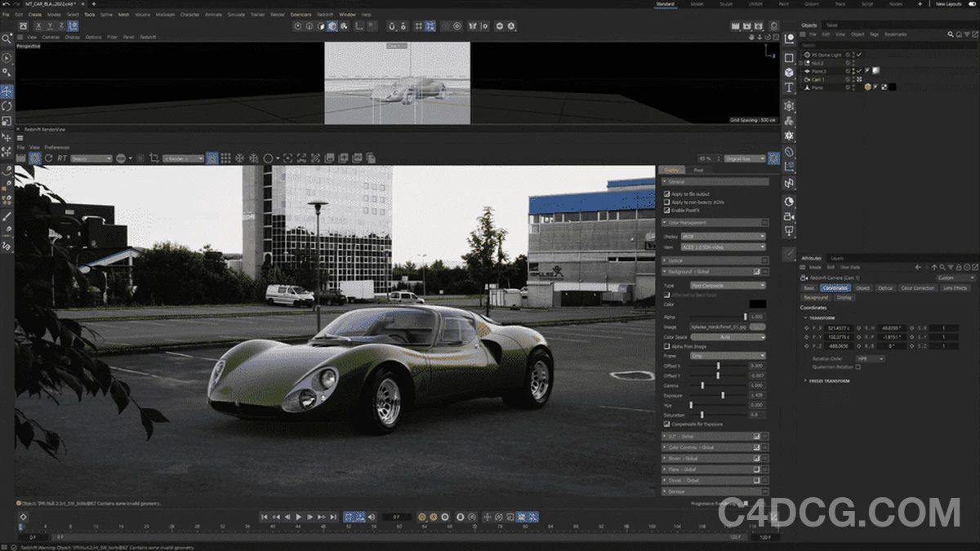
Task: Select the Move tool in left toolbar
Action: [7, 91]
